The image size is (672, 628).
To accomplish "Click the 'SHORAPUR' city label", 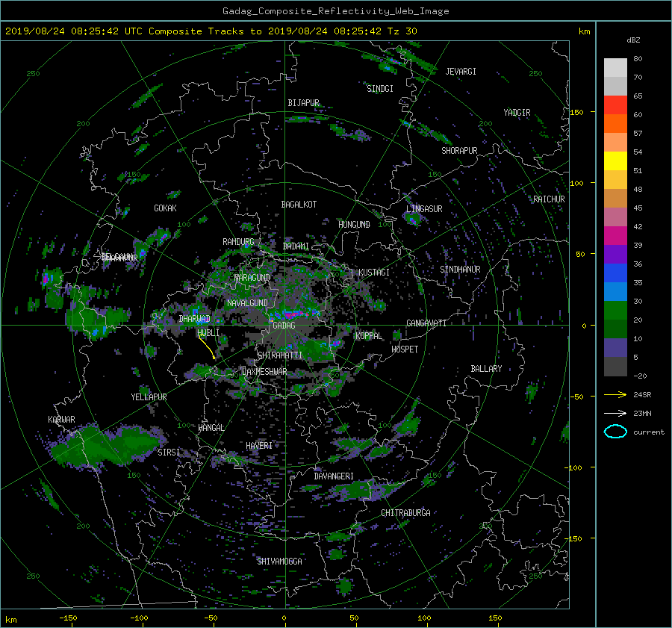I will [459, 151].
